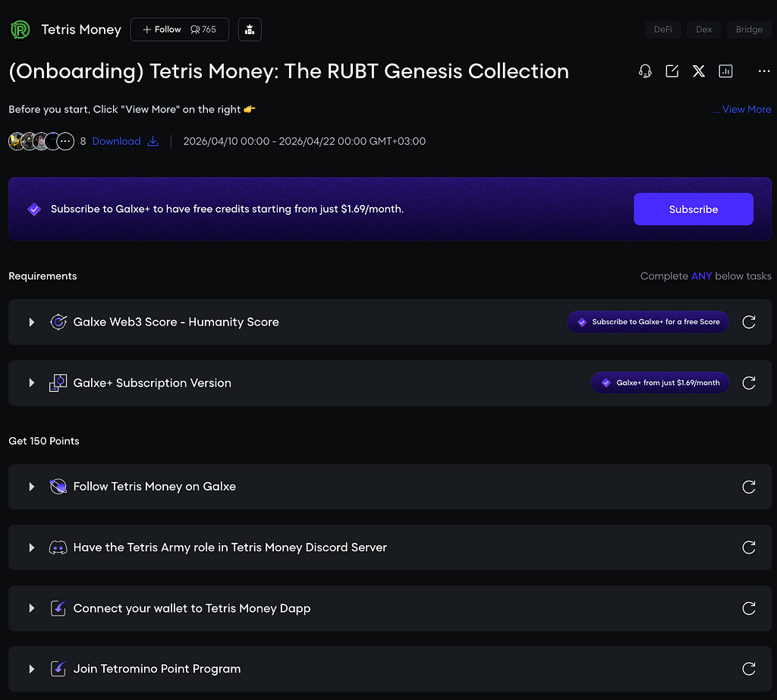
Task: Click the Join Tetromino Point Program icon
Action: pyautogui.click(x=58, y=670)
